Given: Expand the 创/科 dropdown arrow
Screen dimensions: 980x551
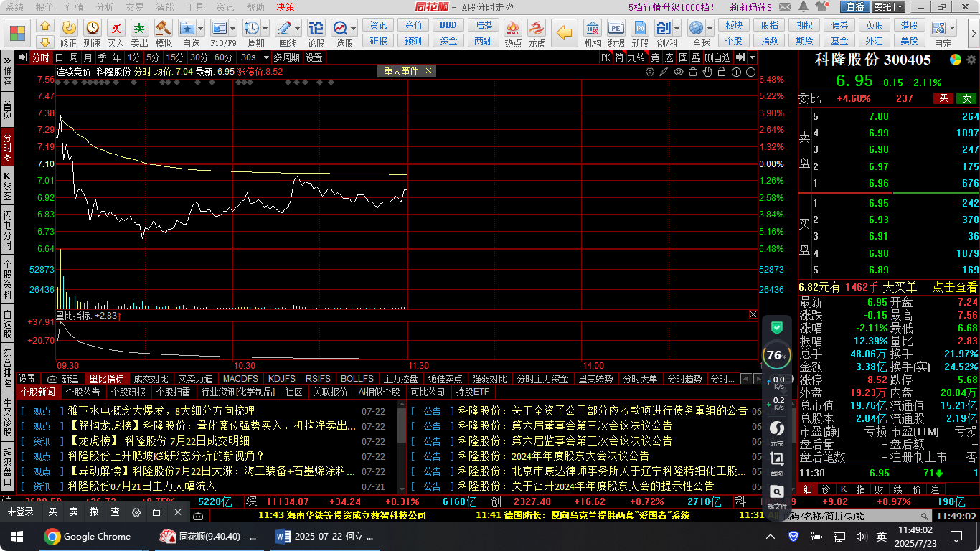Looking at the screenshot, I should (x=677, y=28).
